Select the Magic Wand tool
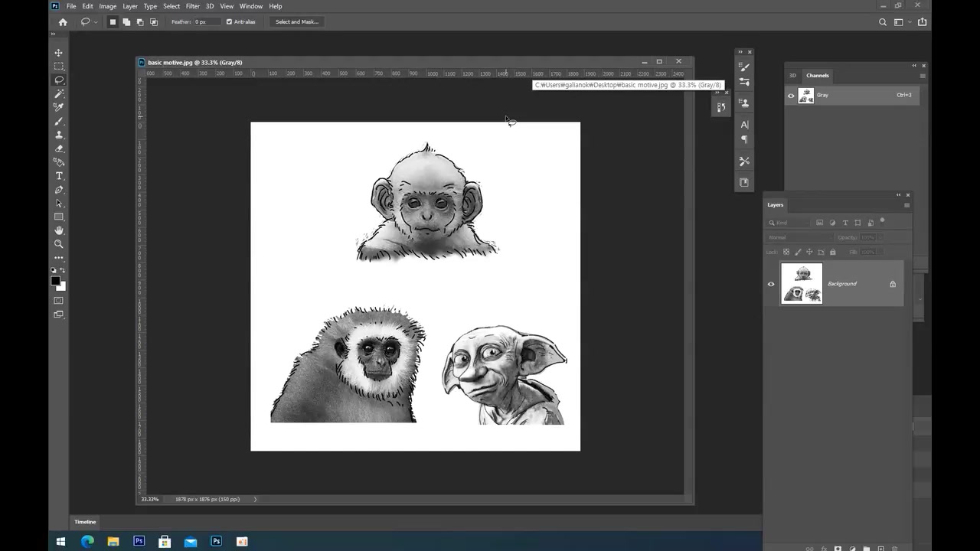 [x=59, y=93]
